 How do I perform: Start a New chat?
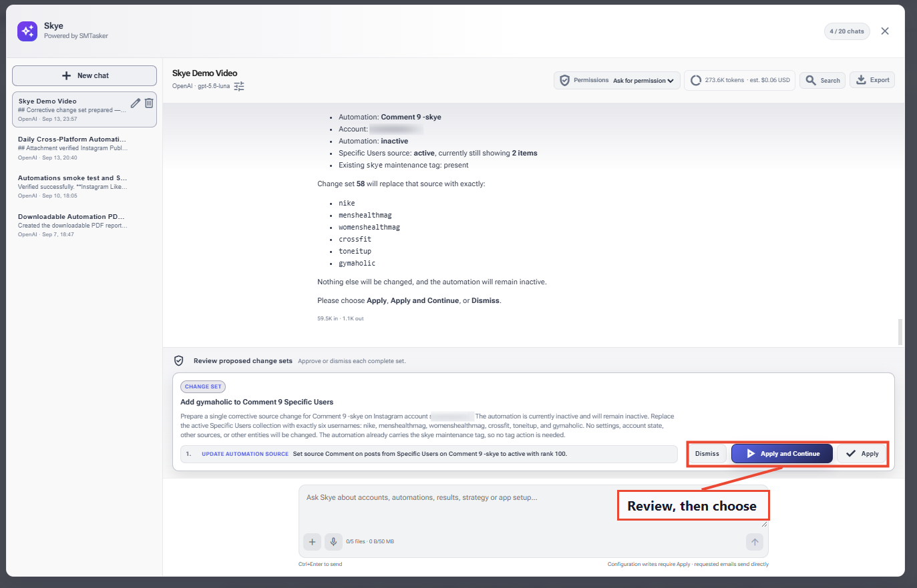84,75
